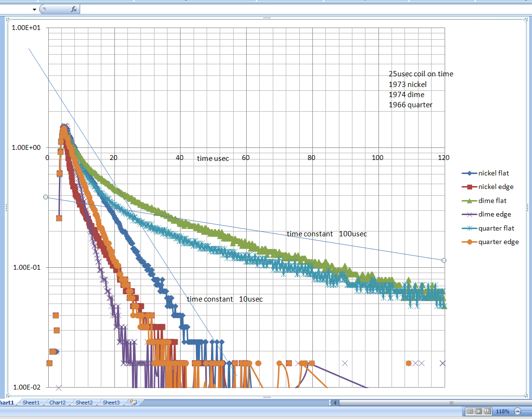
Task: Select the '25usec coil on time' annotation
Action: coord(420,74)
